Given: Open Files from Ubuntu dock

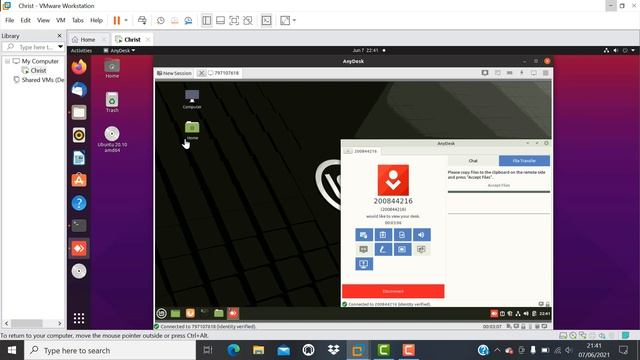Looking at the screenshot, I should click(x=79, y=112).
